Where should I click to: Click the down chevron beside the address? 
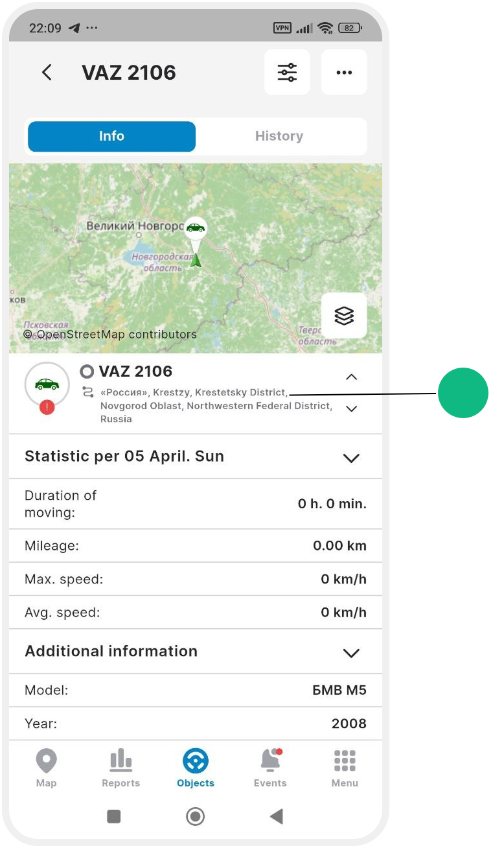coord(351,408)
